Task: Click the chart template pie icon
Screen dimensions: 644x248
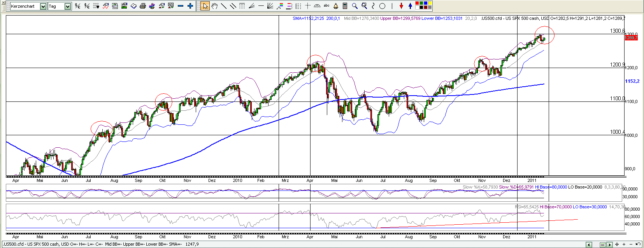Action: tap(115, 6)
